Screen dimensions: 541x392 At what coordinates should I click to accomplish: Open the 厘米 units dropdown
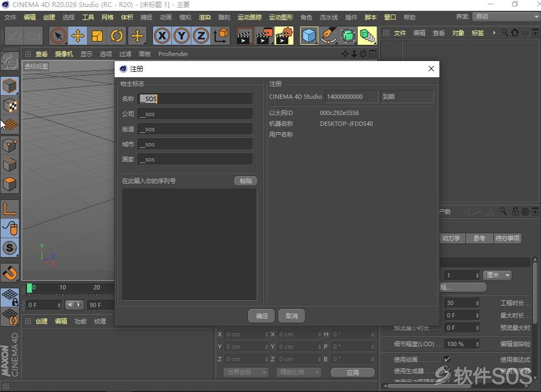tap(497, 275)
